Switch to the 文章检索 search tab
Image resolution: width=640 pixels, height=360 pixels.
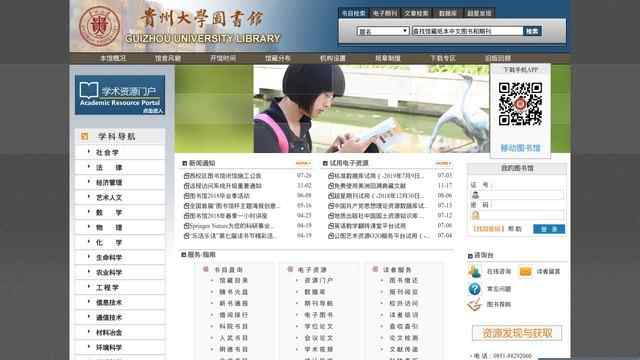coord(416,13)
